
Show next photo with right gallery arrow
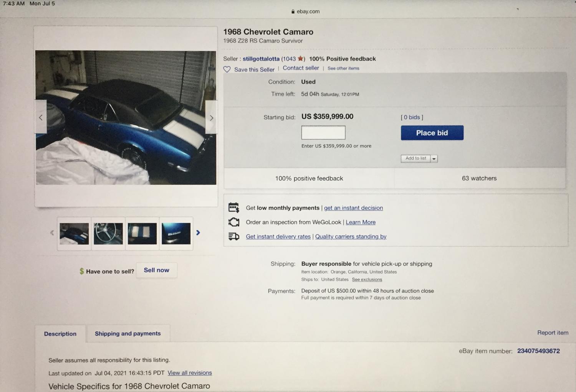point(211,117)
